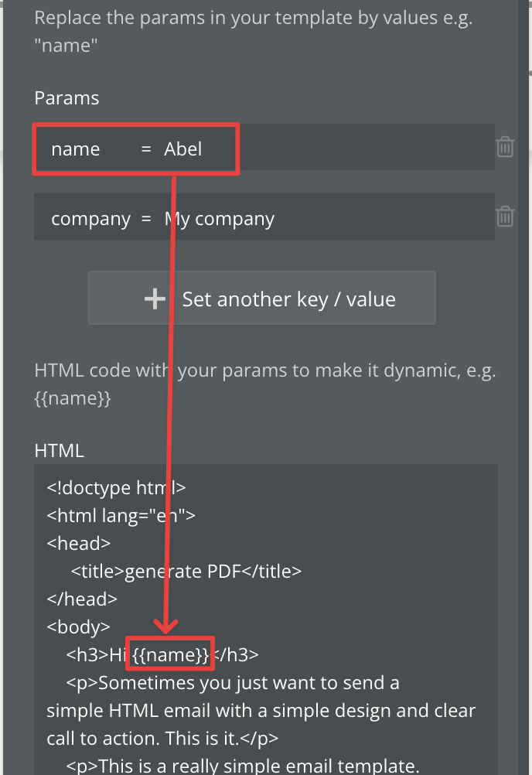Select the "name" key field
532x775 pixels.
coord(76,149)
